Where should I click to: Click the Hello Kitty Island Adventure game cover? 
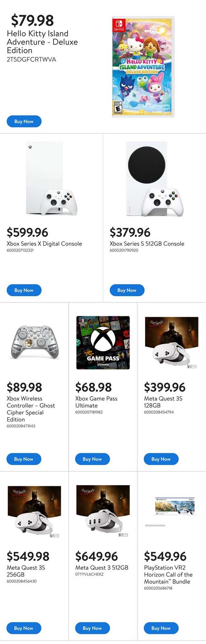143,67
